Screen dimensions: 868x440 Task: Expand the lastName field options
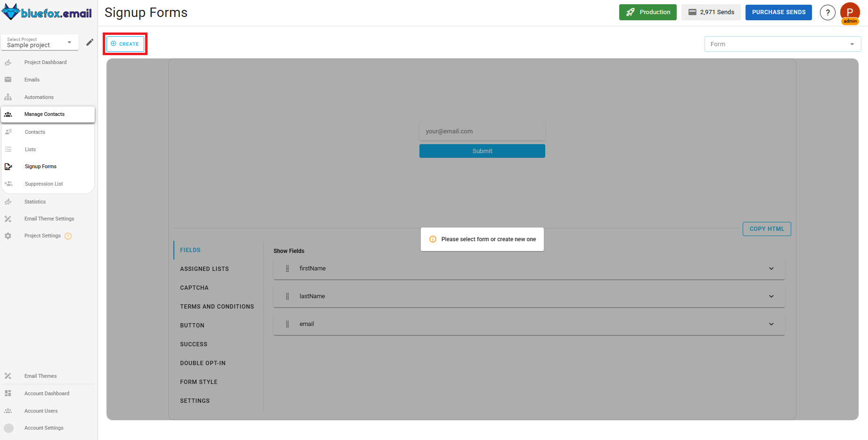771,296
